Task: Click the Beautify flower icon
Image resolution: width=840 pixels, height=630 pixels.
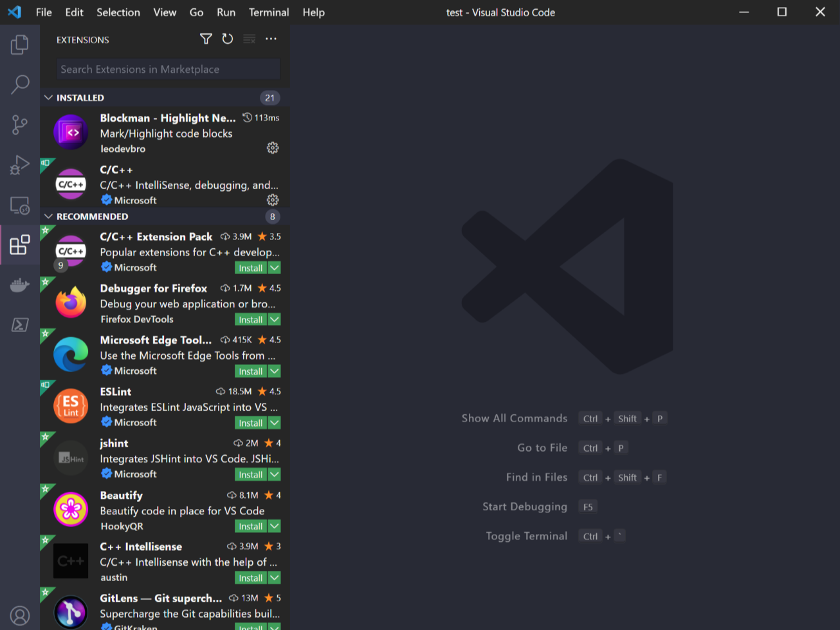Action: tap(71, 509)
